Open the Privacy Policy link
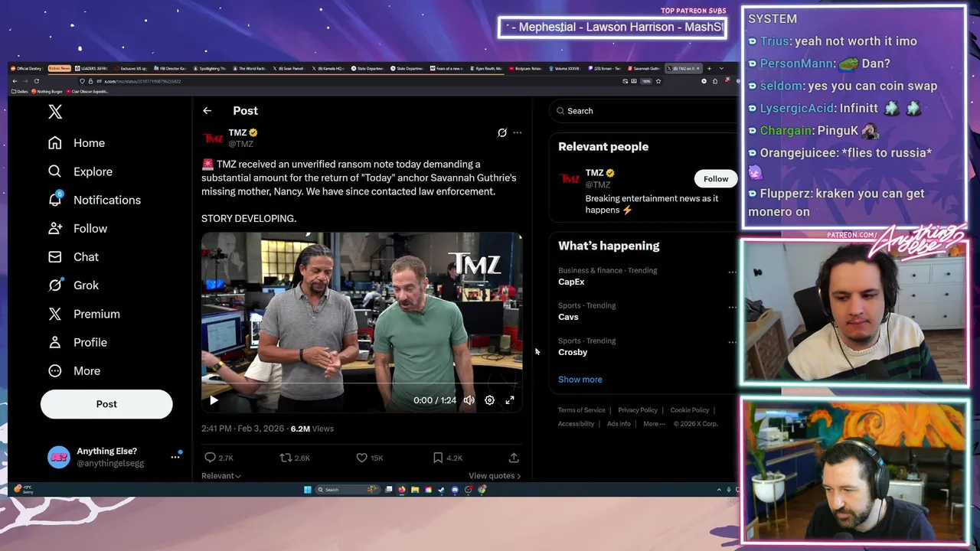Viewport: 980px width, 551px height. (638, 410)
